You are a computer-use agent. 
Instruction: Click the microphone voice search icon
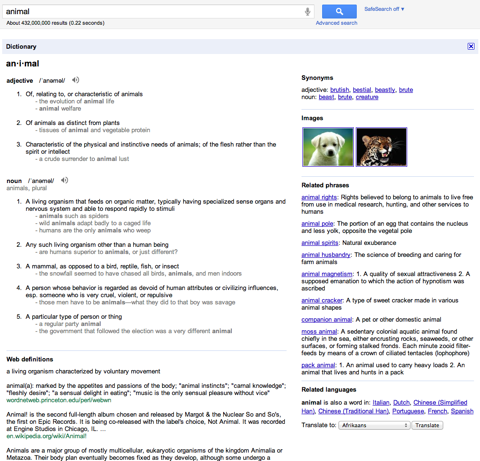[x=307, y=12]
